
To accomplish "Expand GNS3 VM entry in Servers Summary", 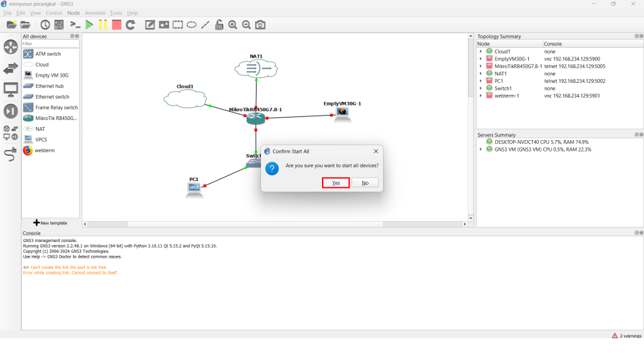I will (481, 150).
